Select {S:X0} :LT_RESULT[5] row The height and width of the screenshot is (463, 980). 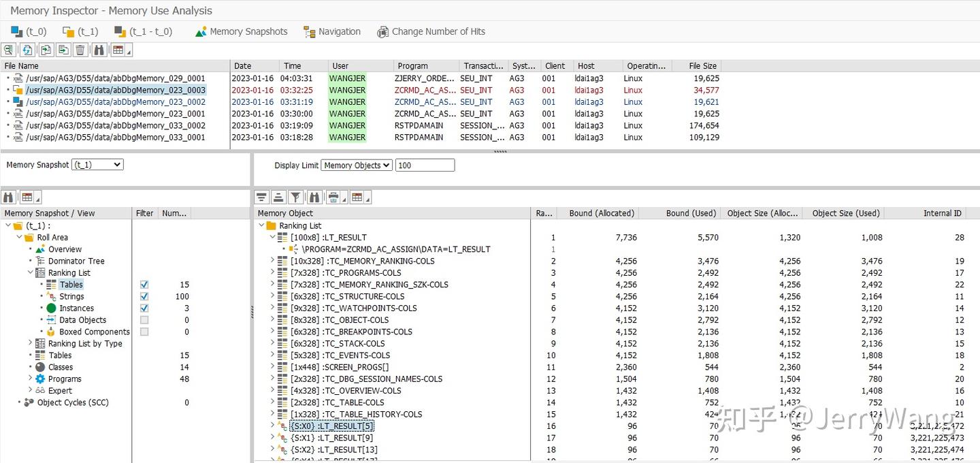click(x=332, y=426)
